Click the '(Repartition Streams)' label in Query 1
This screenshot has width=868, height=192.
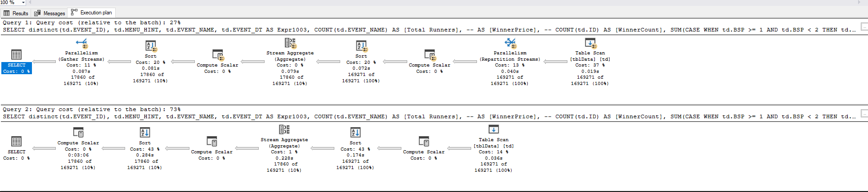point(510,59)
